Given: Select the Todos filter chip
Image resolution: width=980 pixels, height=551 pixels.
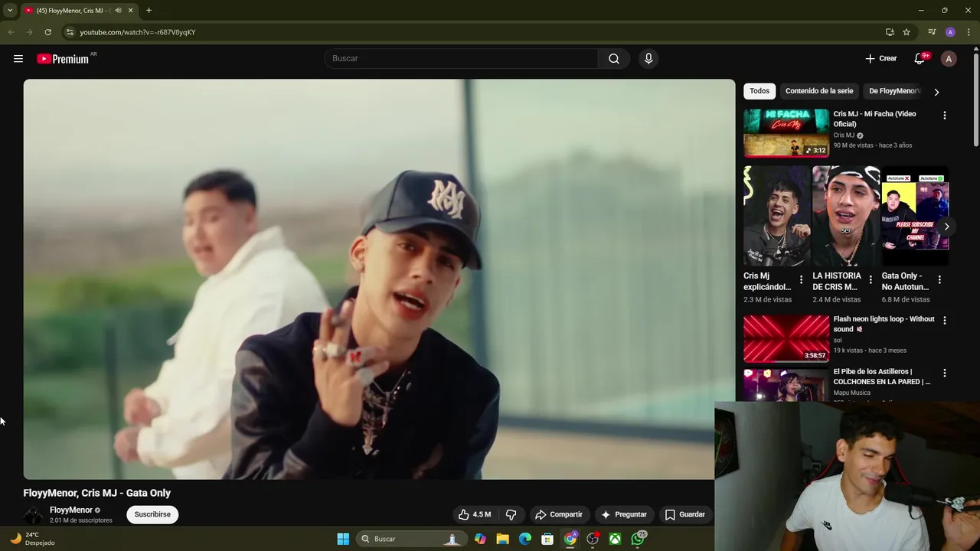Looking at the screenshot, I should [x=759, y=91].
